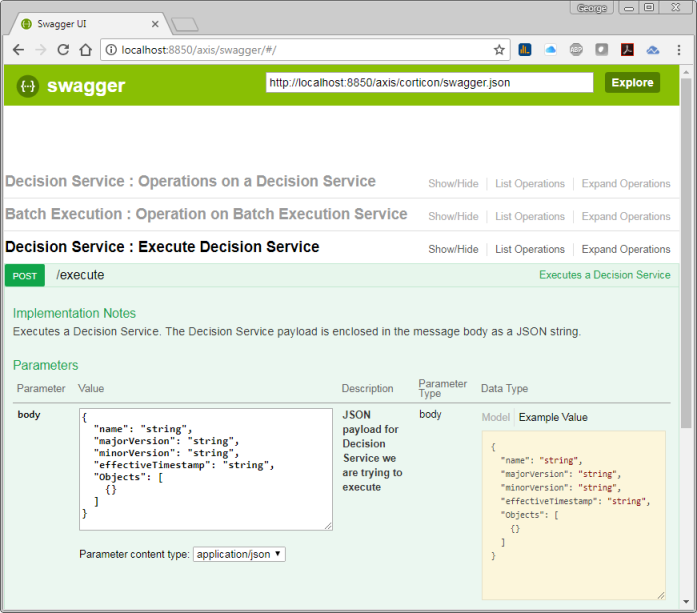Open a new browser tab
The width and height of the screenshot is (697, 613).
point(185,24)
